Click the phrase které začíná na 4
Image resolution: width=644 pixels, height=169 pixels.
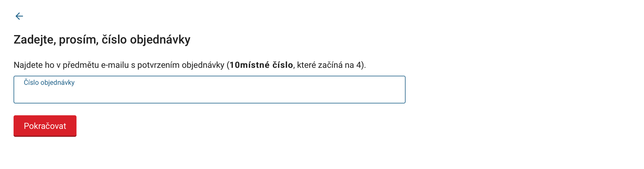[x=330, y=65]
